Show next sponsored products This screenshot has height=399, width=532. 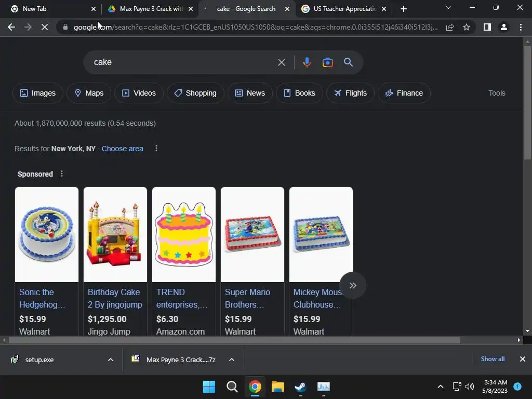tap(353, 285)
